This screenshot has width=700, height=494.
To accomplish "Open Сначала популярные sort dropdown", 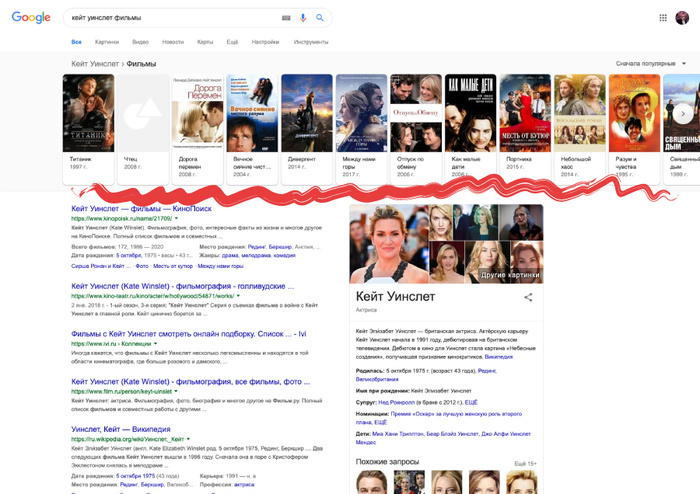I will point(650,63).
